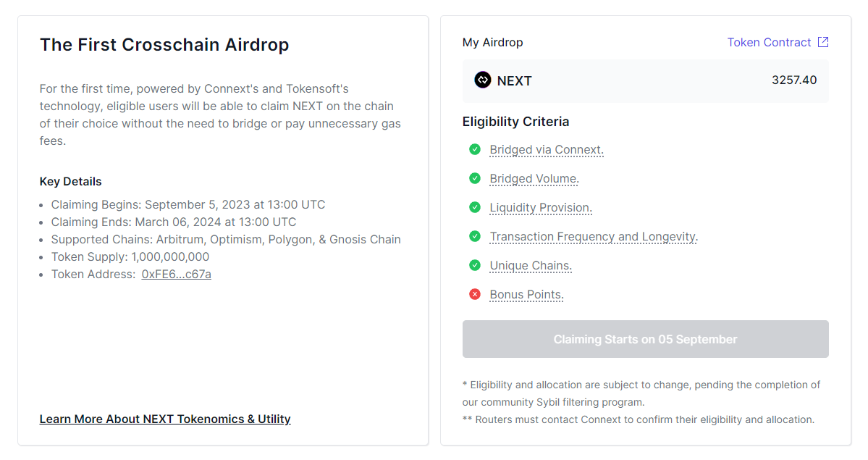
Task: Click green check beside Transaction Frequency and Longevity
Action: 475,236
